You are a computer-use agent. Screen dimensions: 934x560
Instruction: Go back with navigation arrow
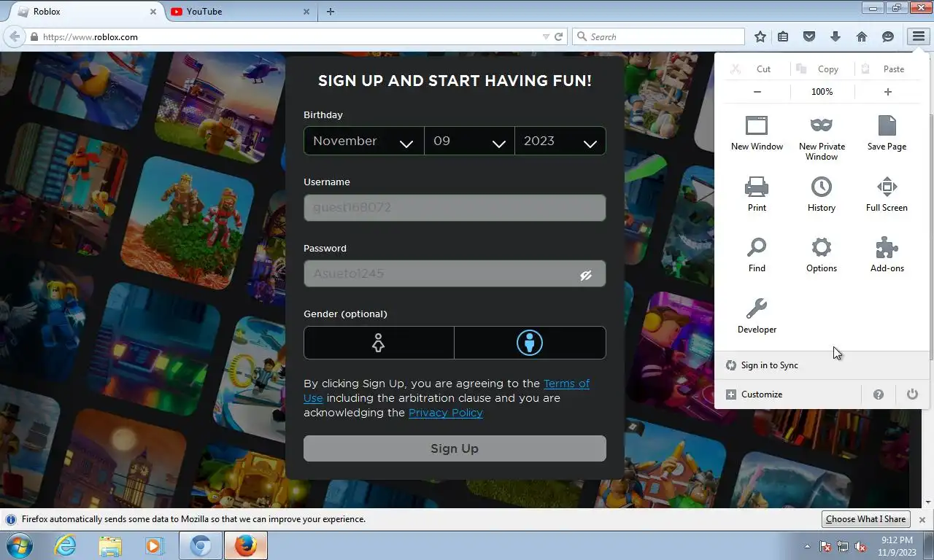[14, 36]
